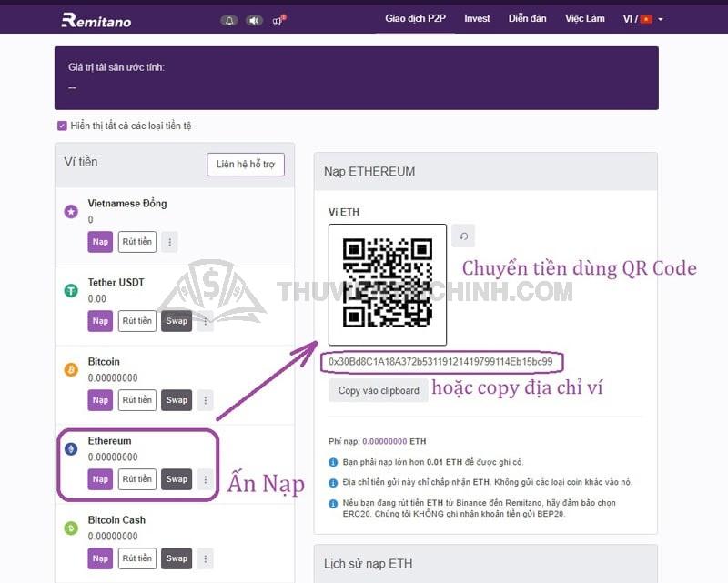
Task: Open more options for Tether USDT
Action: tap(206, 321)
